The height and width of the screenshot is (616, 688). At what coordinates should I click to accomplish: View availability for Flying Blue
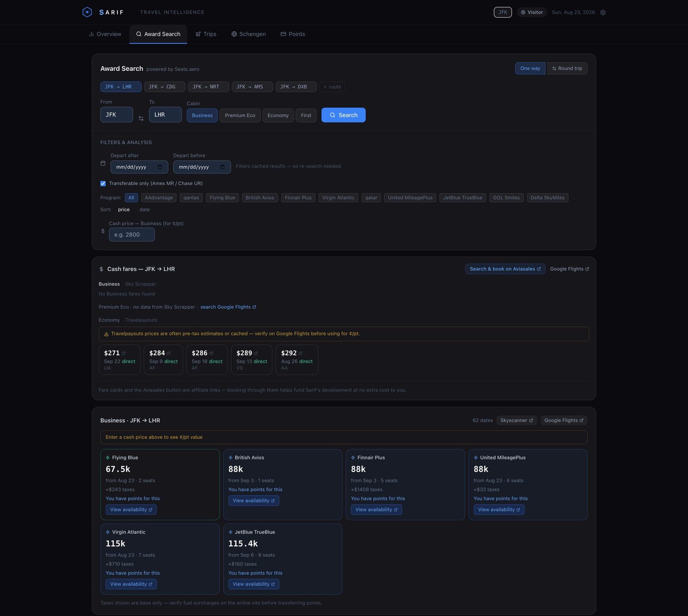tap(131, 510)
